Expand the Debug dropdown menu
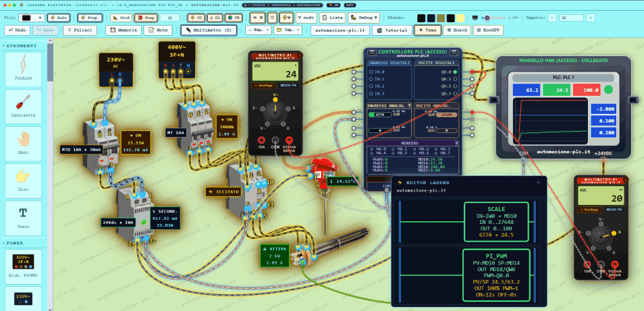 pyautogui.click(x=363, y=18)
